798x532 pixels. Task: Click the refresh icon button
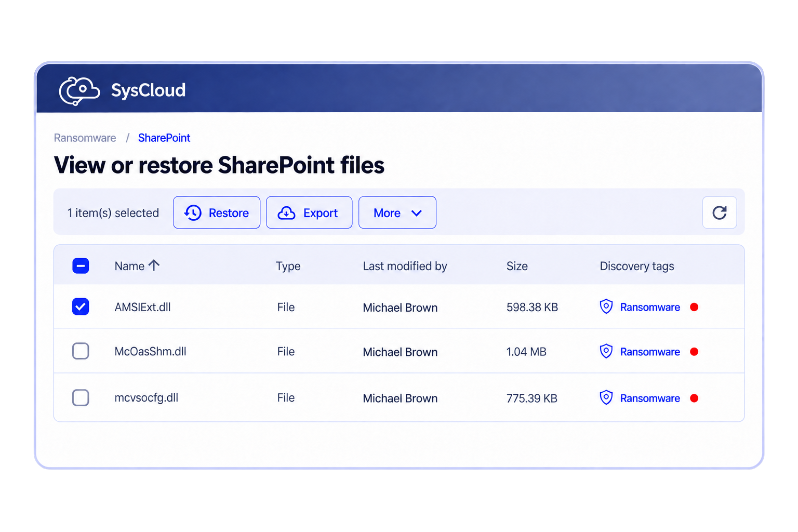click(x=720, y=212)
